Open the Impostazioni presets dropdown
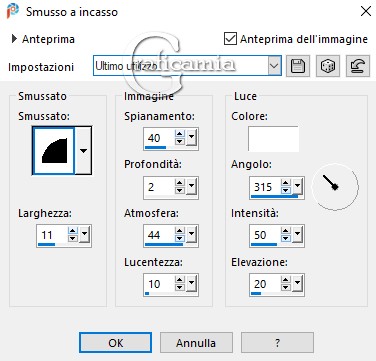Image resolution: width=376 pixels, height=361 pixels. [274, 66]
